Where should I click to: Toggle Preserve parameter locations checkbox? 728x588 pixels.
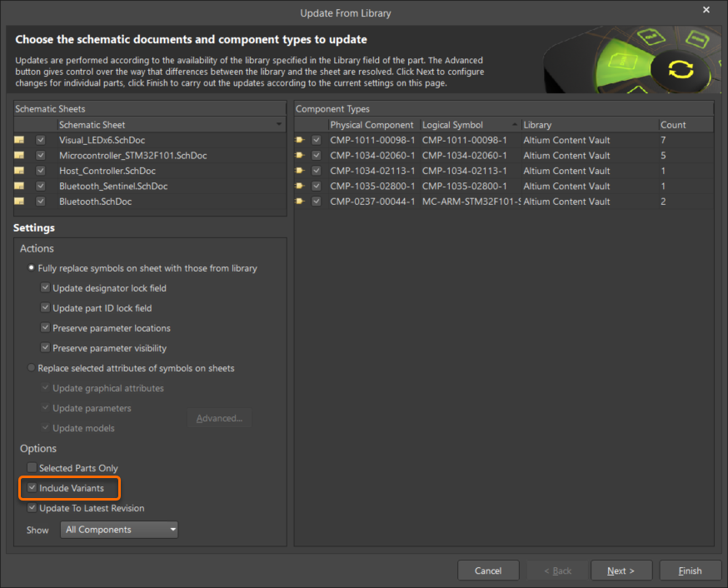pos(45,327)
